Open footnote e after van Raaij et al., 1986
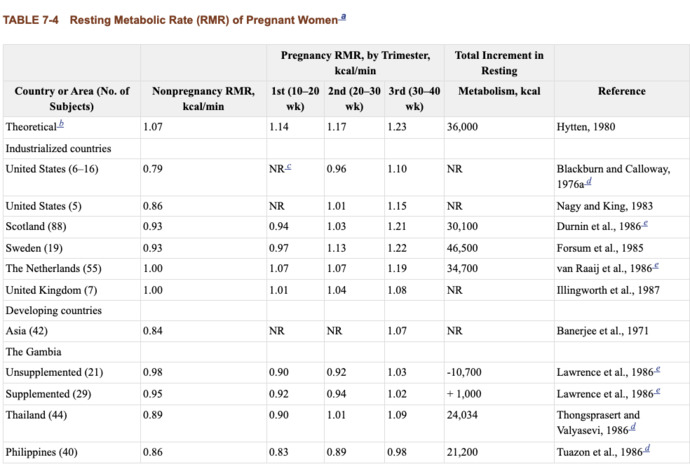The height and width of the screenshot is (469, 690). (x=656, y=266)
